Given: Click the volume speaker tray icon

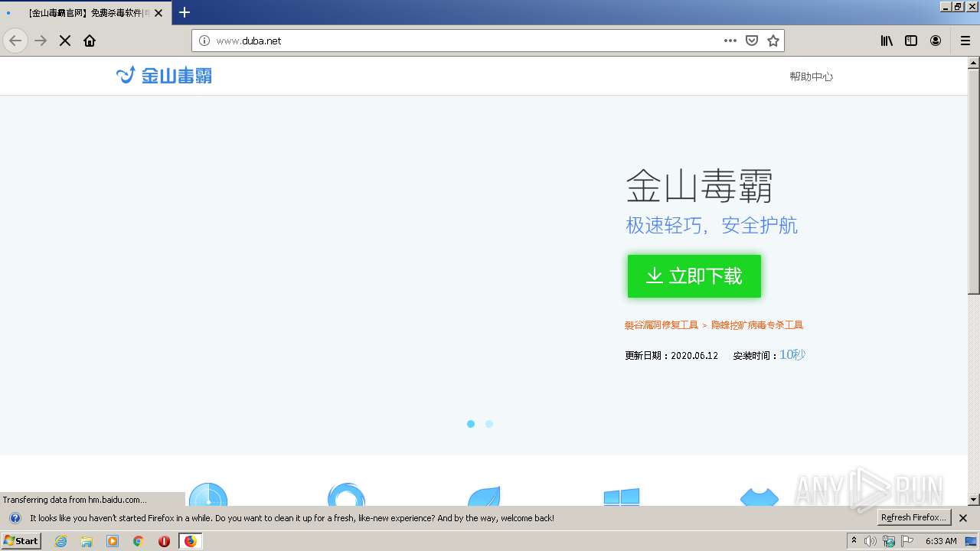Looking at the screenshot, I should coord(871,541).
